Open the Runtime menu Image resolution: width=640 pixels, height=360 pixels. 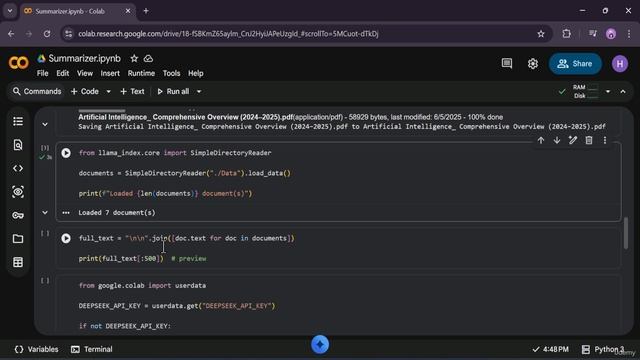point(141,73)
